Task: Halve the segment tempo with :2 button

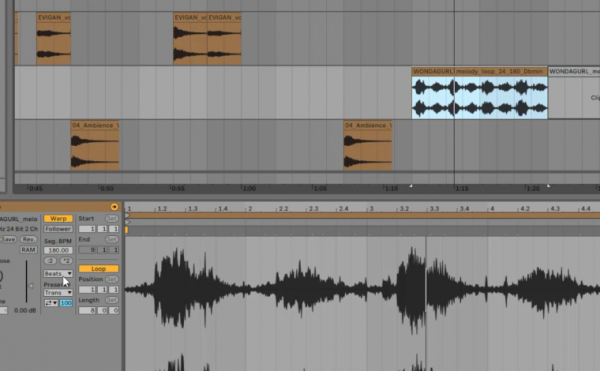Action: click(x=50, y=261)
